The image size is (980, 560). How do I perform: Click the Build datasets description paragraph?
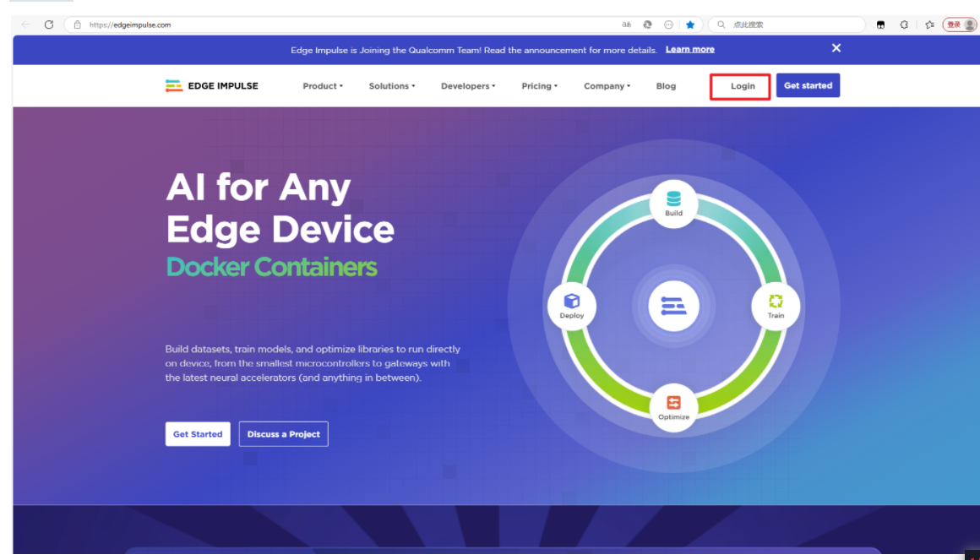pos(313,363)
